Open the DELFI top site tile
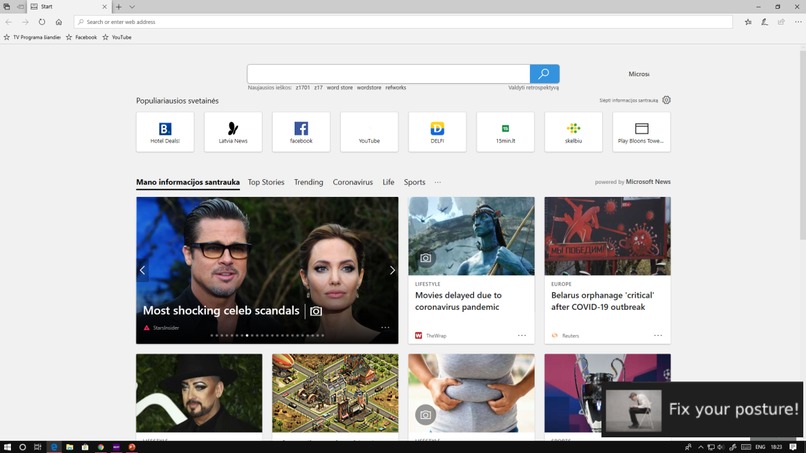 437,132
